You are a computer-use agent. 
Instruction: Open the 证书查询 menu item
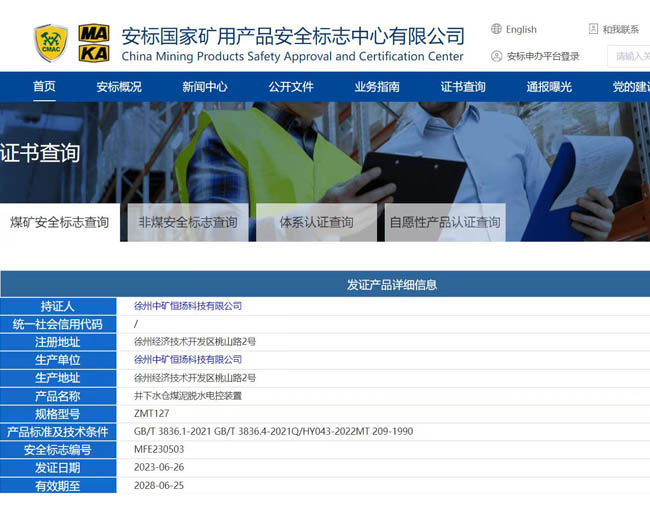[x=463, y=87]
